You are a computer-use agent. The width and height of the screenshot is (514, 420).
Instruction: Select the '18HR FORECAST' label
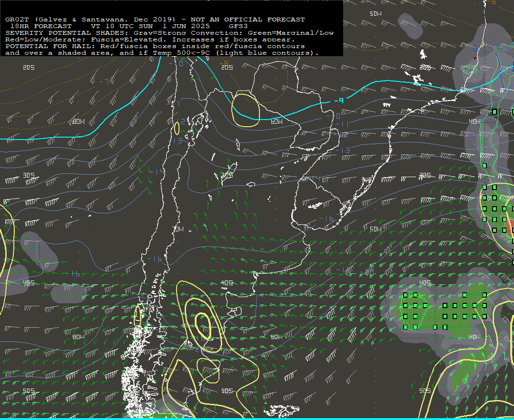[40, 26]
